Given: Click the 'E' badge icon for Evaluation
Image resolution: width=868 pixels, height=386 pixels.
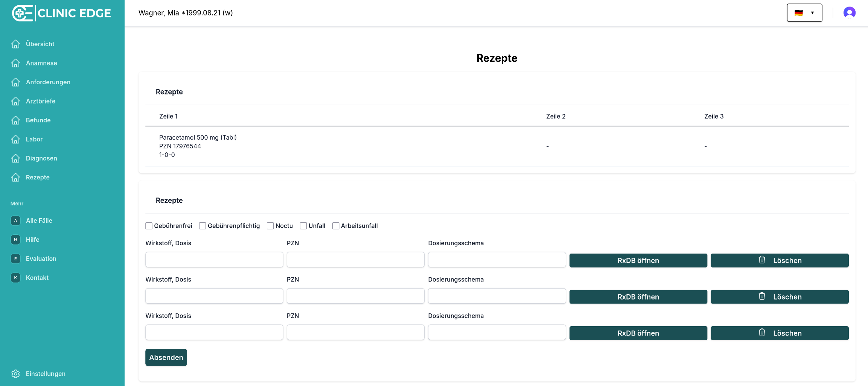Looking at the screenshot, I should (x=15, y=259).
